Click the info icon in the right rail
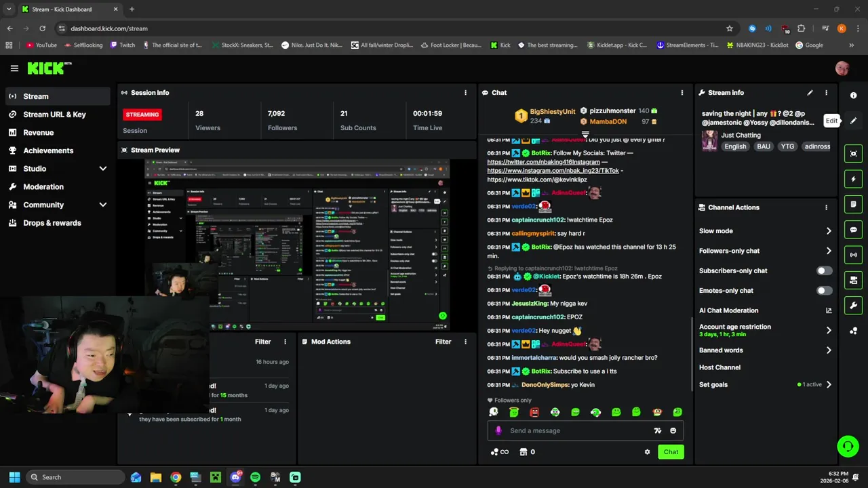 854,96
